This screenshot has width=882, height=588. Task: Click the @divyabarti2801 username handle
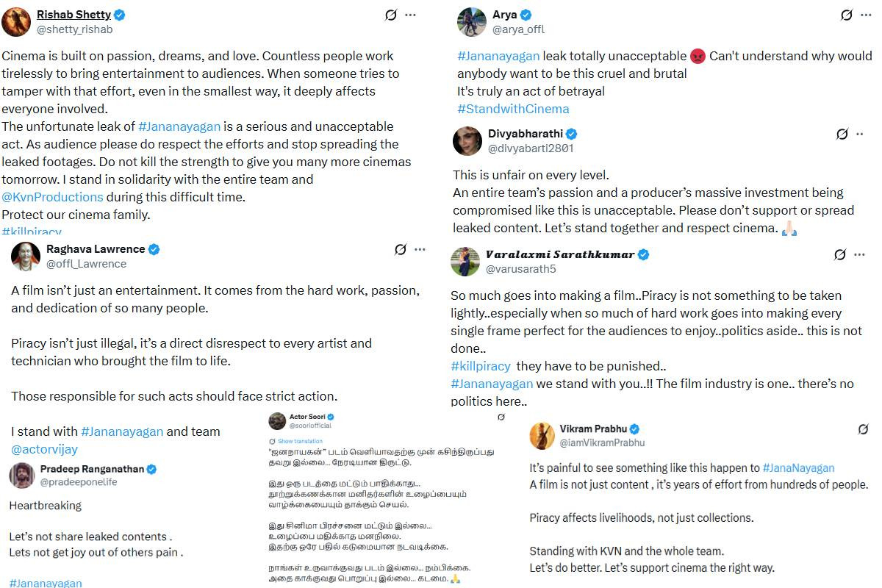531,148
